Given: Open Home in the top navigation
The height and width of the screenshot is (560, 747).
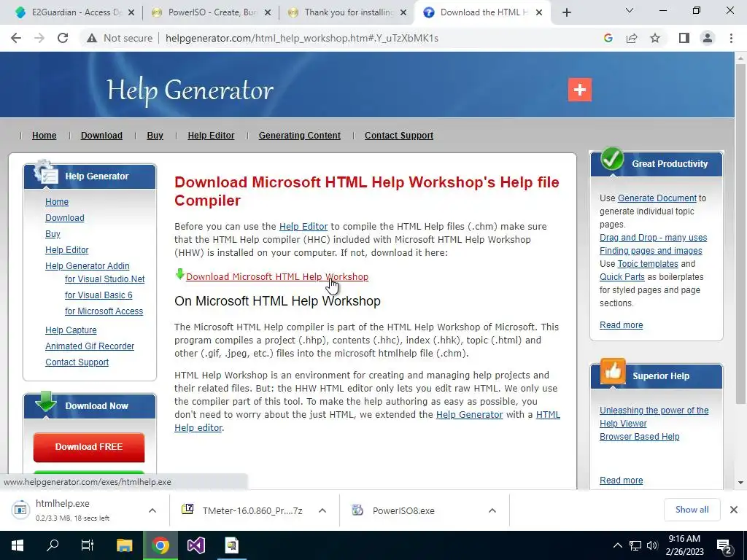Looking at the screenshot, I should tap(44, 135).
